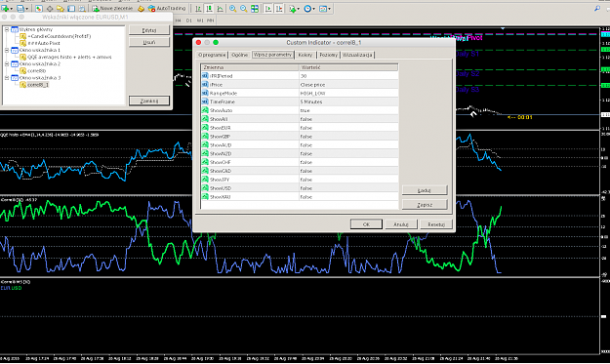The width and height of the screenshot is (610, 364).
Task: Click the Anuluj button
Action: click(x=401, y=224)
